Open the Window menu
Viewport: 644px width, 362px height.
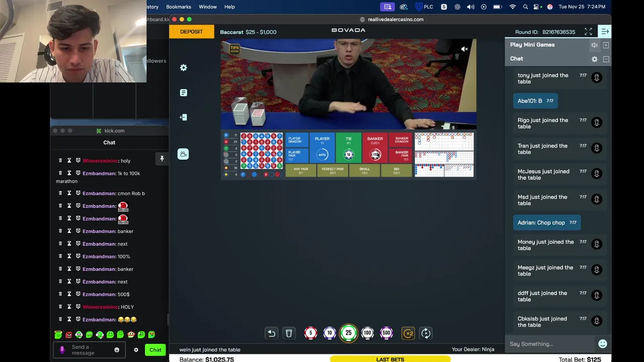coord(208,7)
